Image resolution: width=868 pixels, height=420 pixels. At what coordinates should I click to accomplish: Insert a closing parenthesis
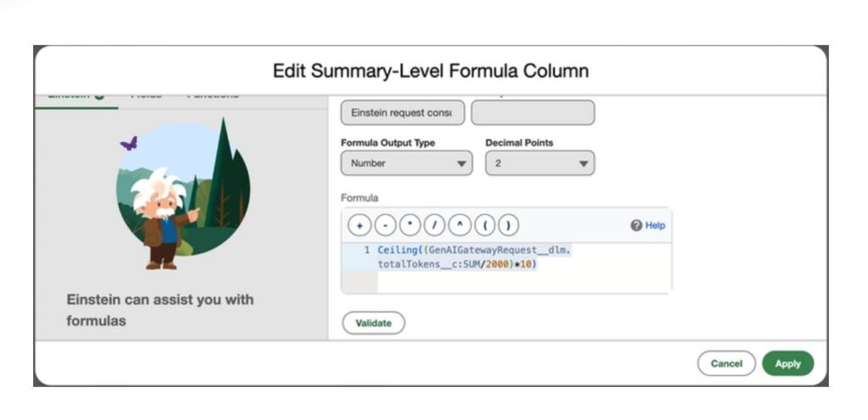[x=508, y=225]
